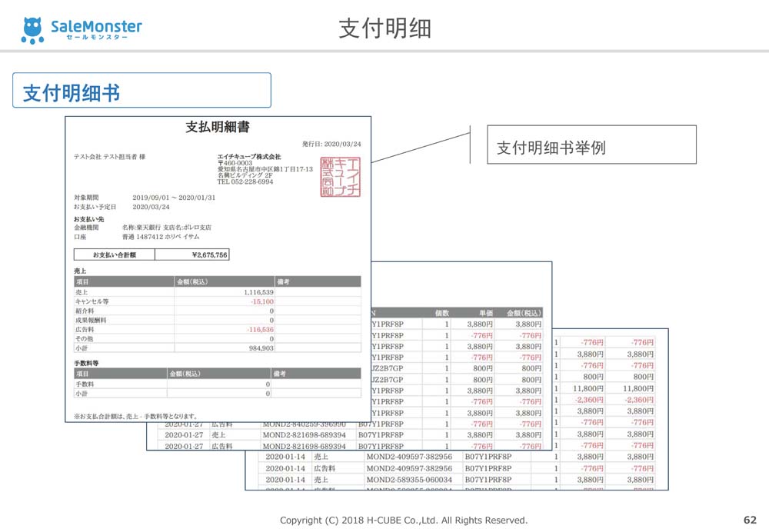
Task: Select the building line 名興ビルディング 2F
Action: point(245,175)
